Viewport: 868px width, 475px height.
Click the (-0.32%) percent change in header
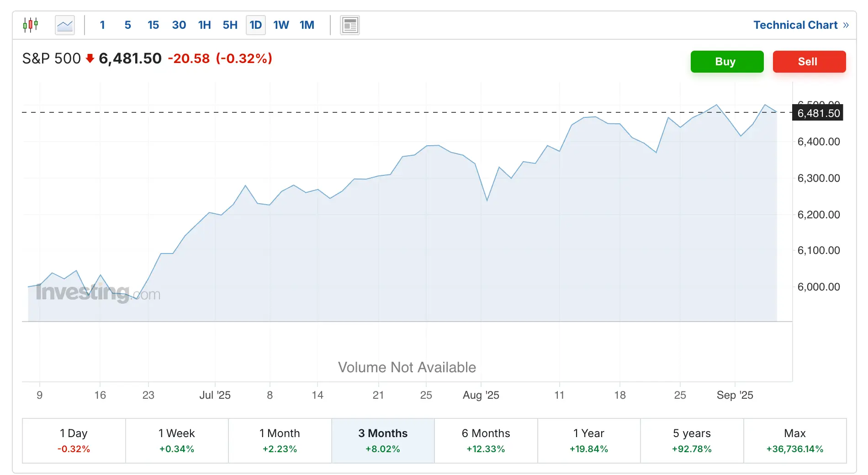click(244, 58)
